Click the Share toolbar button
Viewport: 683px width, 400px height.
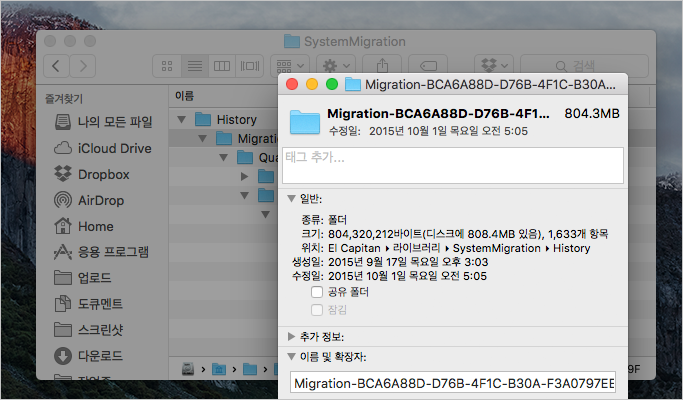point(382,66)
